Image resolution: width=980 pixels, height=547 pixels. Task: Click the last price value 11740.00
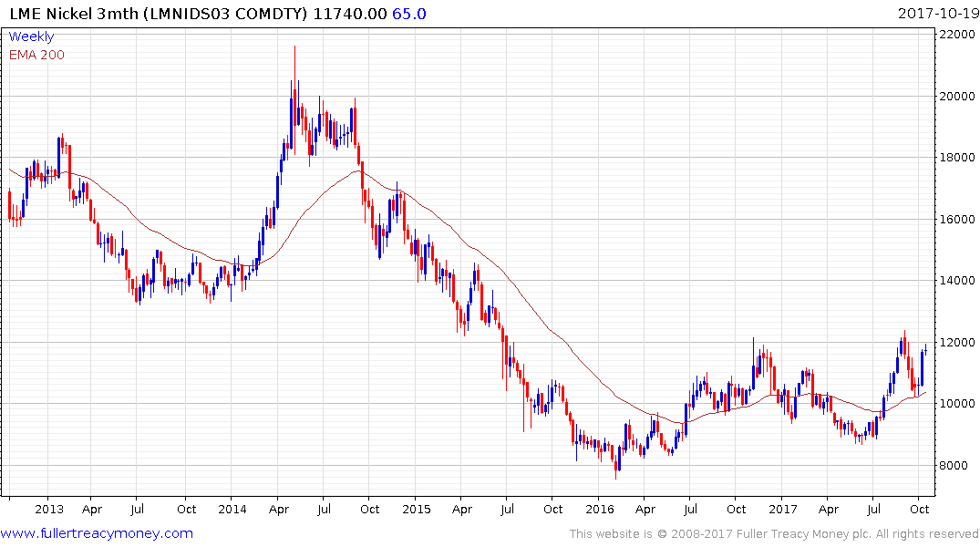pos(350,14)
